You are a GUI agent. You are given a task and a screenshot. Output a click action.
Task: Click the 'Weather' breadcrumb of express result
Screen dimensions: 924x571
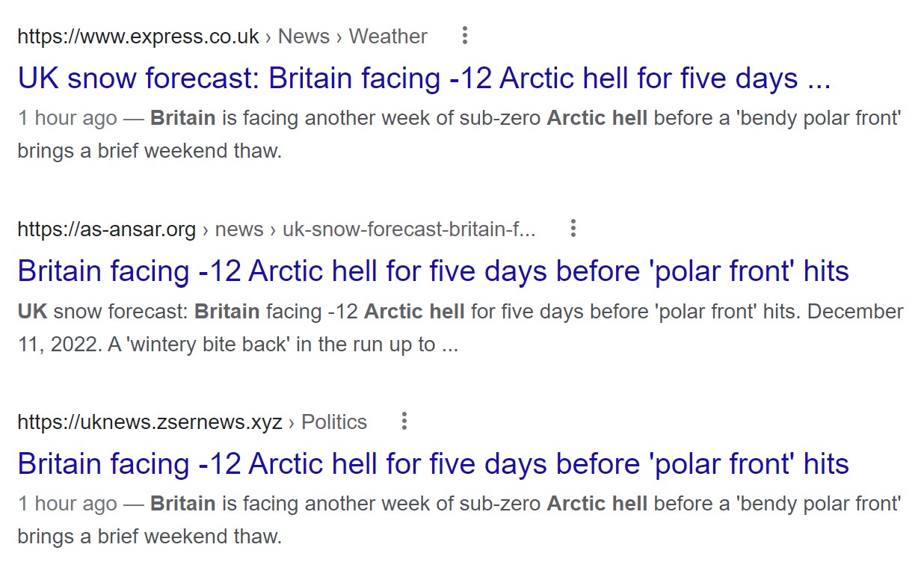pyautogui.click(x=388, y=36)
